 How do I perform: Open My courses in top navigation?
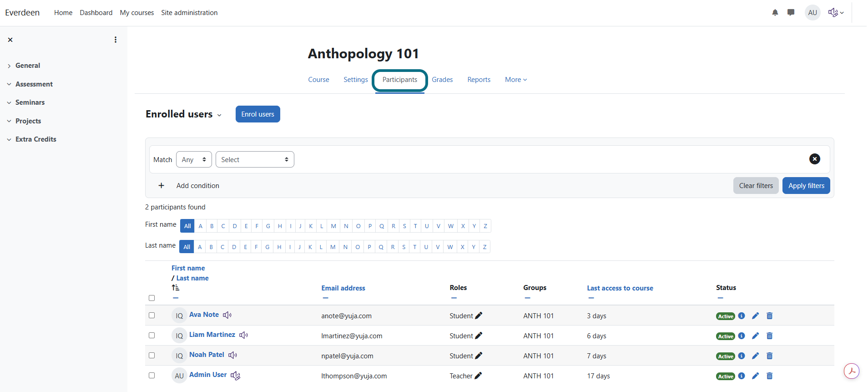pos(137,13)
